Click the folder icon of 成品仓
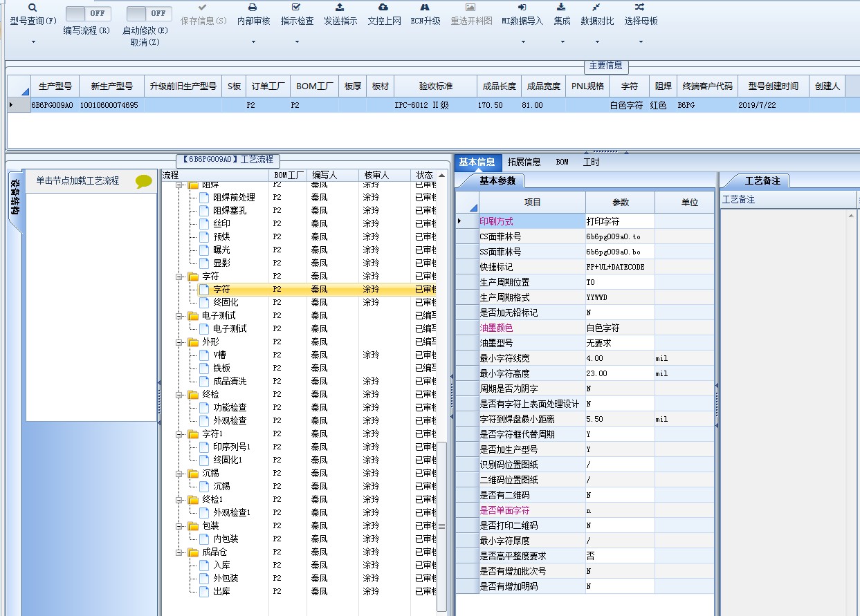 [193, 552]
